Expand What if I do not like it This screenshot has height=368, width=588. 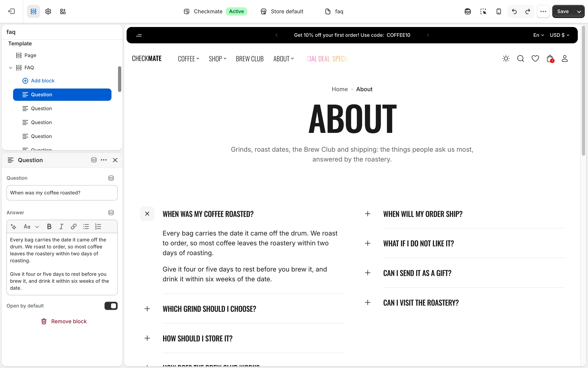click(x=368, y=243)
